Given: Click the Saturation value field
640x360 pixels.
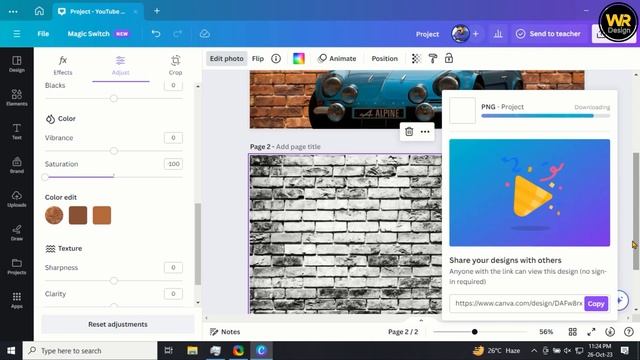Looking at the screenshot, I should click(173, 164).
